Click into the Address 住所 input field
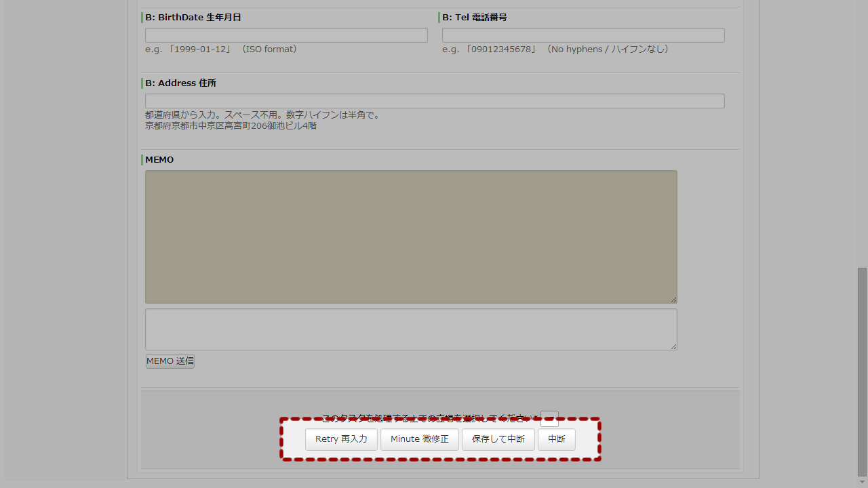Image resolution: width=868 pixels, height=488 pixels. [x=435, y=101]
